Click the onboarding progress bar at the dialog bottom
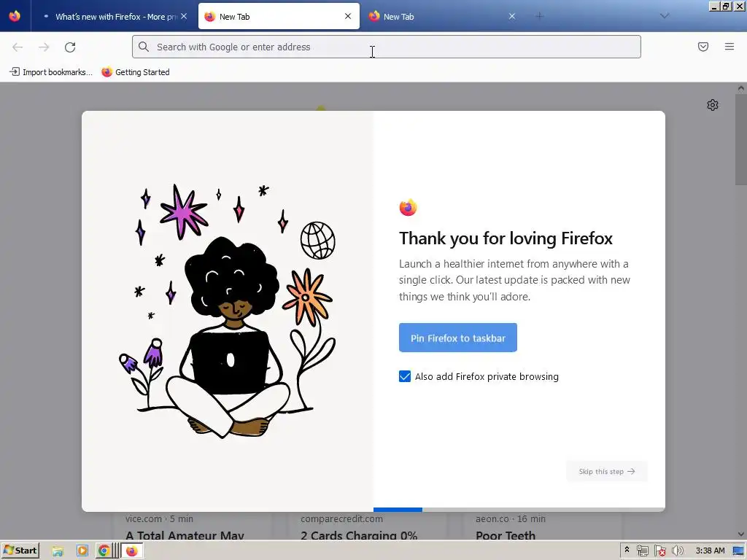Image resolution: width=747 pixels, height=560 pixels. click(x=519, y=510)
